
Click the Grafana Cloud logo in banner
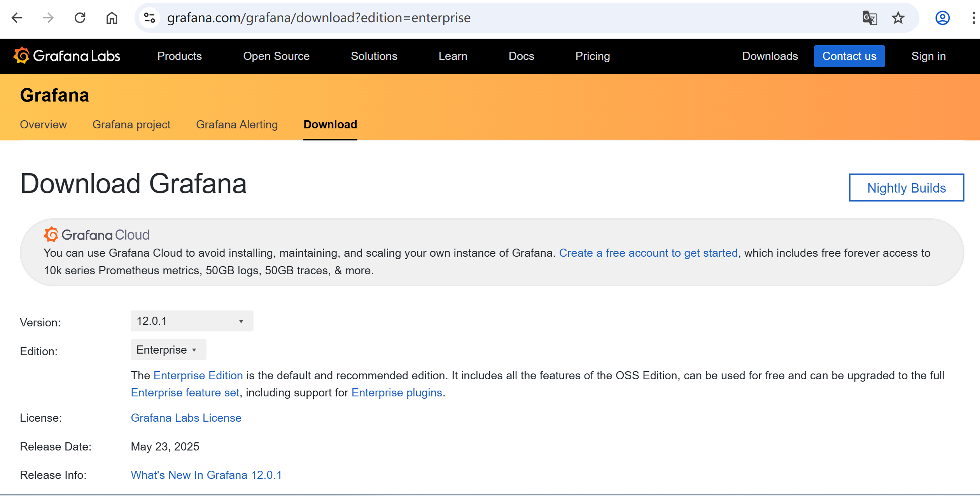coord(96,235)
